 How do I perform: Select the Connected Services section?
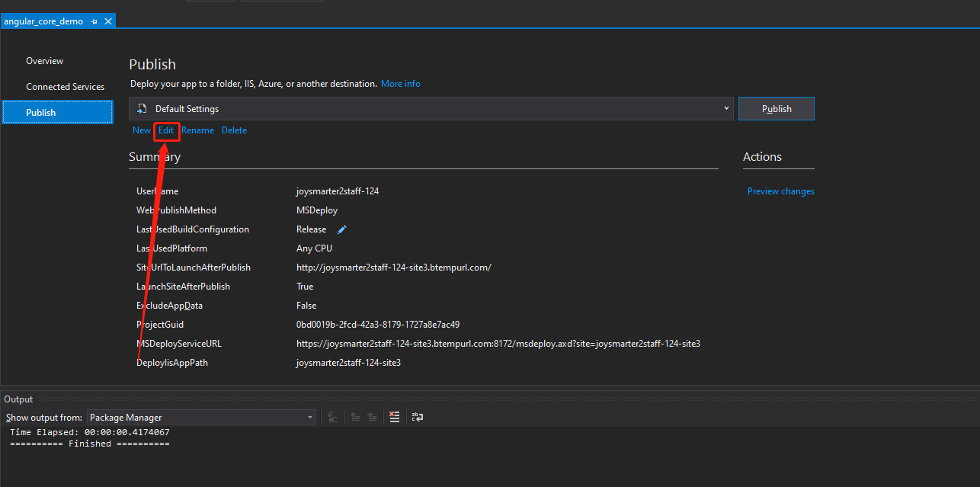pos(65,86)
